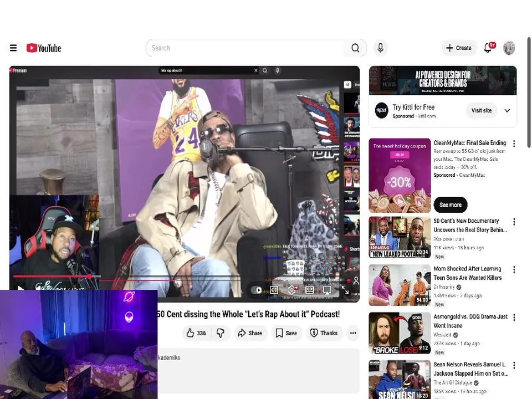Enter fullscreen mode in player
This screenshot has height=399, width=532.
[345, 290]
